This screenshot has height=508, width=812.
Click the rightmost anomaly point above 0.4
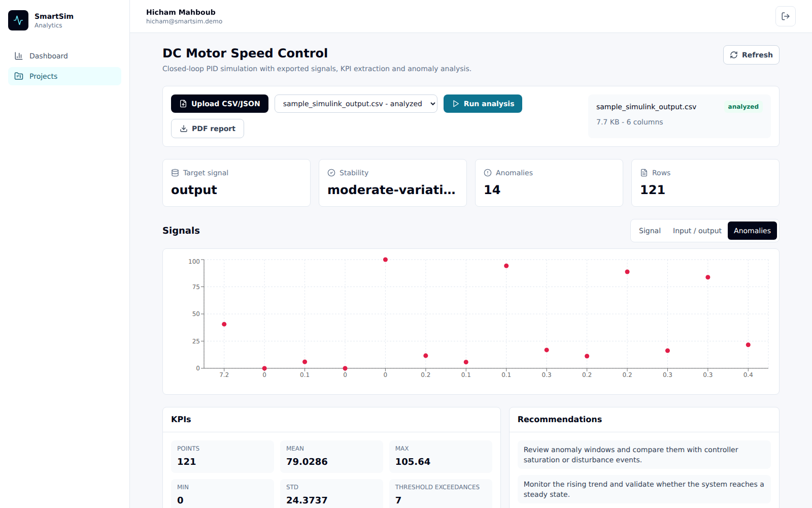(748, 345)
